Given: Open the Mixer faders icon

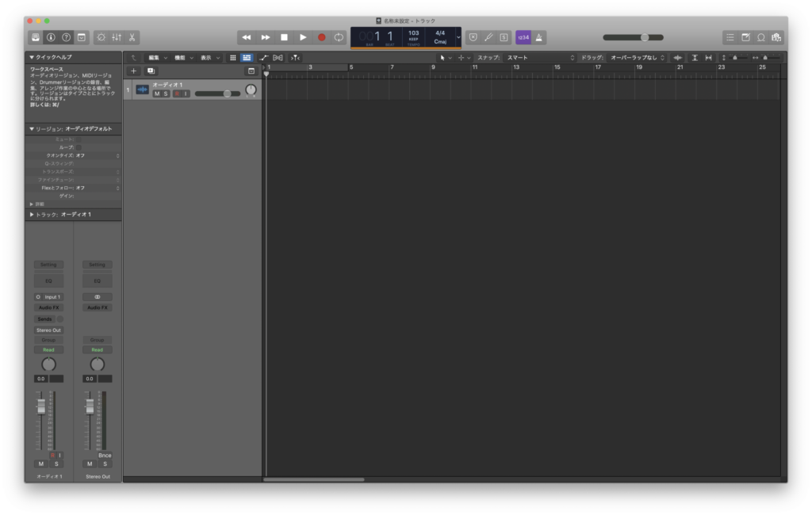Looking at the screenshot, I should (x=117, y=37).
